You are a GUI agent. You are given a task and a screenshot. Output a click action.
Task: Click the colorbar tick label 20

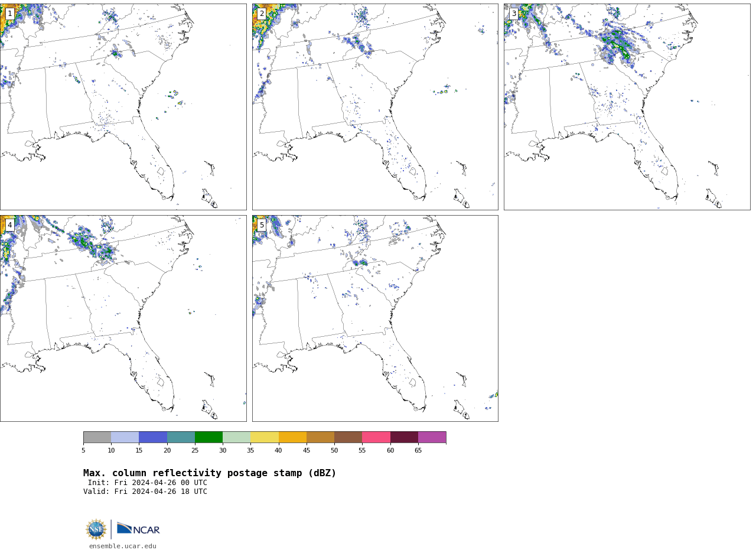click(x=167, y=451)
